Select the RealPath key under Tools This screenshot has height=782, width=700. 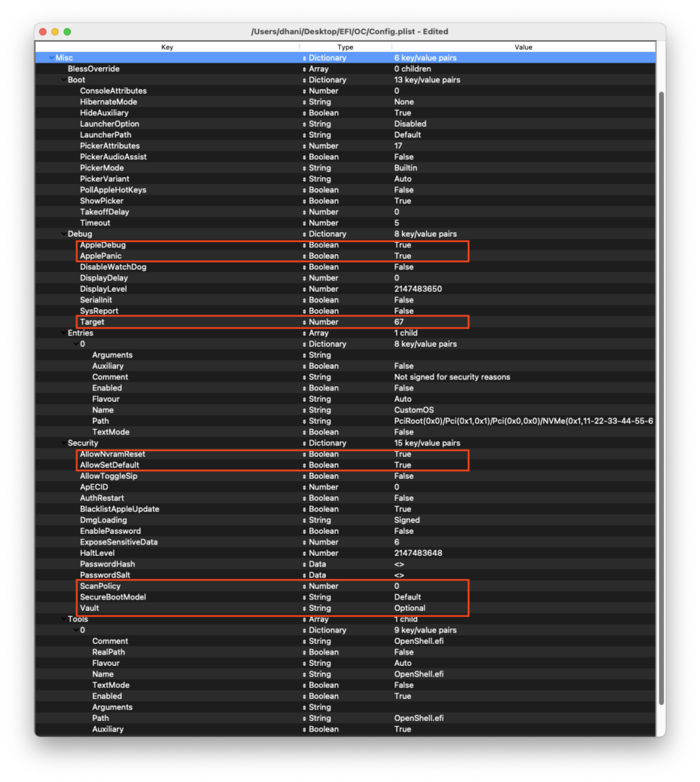click(108, 652)
